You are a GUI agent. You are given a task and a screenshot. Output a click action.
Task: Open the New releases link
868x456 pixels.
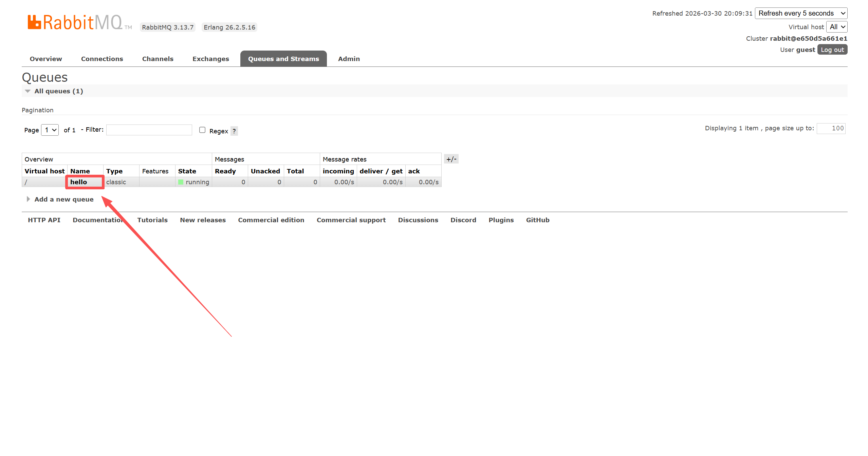click(203, 220)
